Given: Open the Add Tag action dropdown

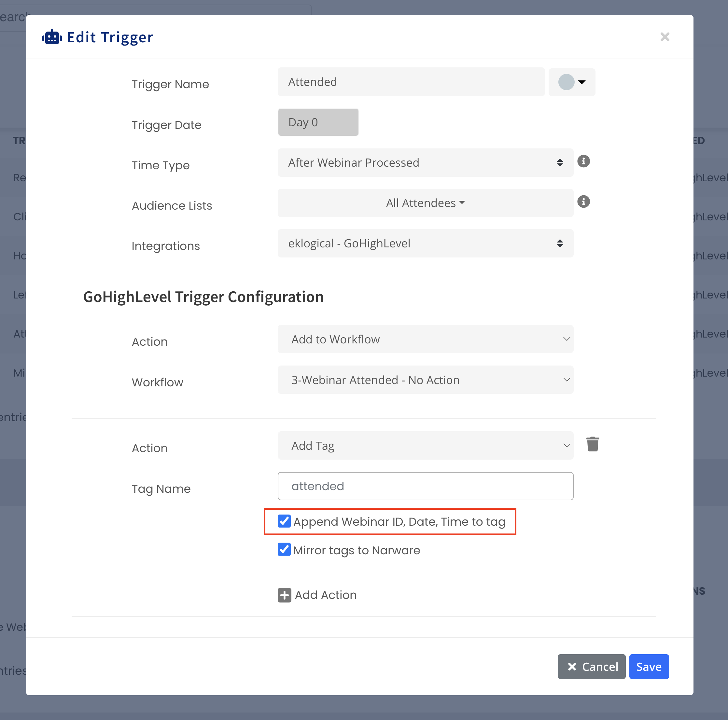Looking at the screenshot, I should point(426,446).
